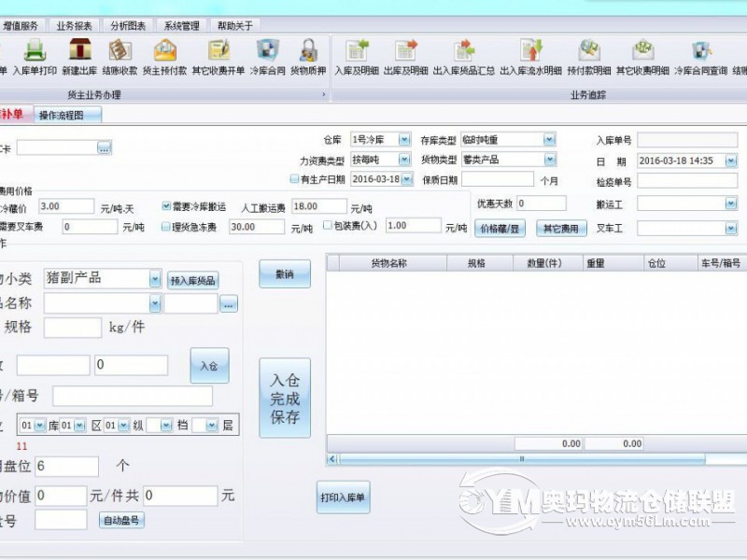The image size is (747, 560).
Task: Open the 增值服务 menu tab
Action: click(21, 26)
